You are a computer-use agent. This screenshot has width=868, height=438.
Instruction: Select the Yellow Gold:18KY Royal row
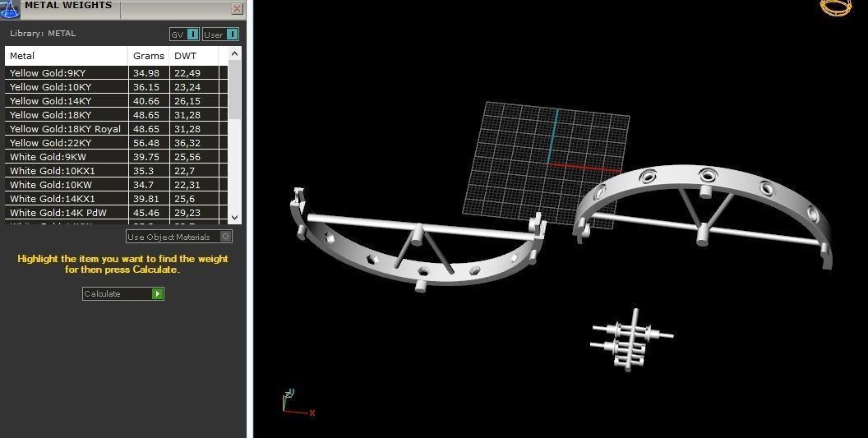click(x=116, y=128)
